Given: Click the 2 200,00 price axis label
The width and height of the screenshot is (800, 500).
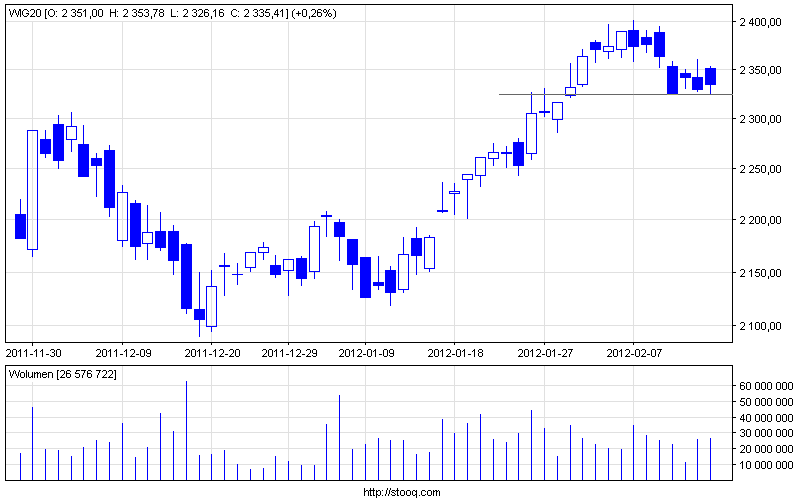Looking at the screenshot, I should tap(760, 220).
